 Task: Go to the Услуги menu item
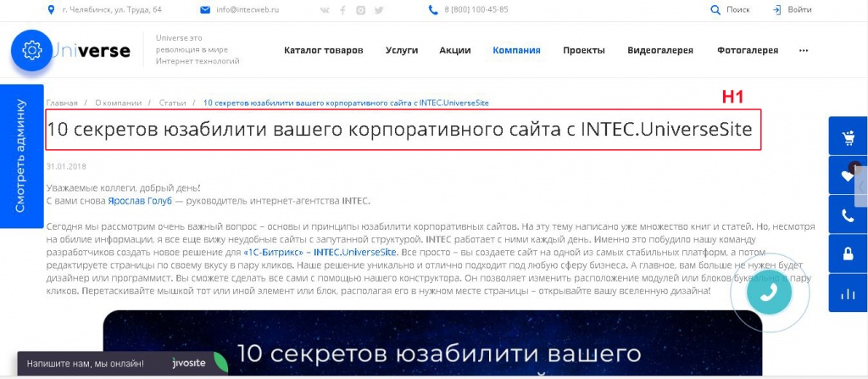402,50
